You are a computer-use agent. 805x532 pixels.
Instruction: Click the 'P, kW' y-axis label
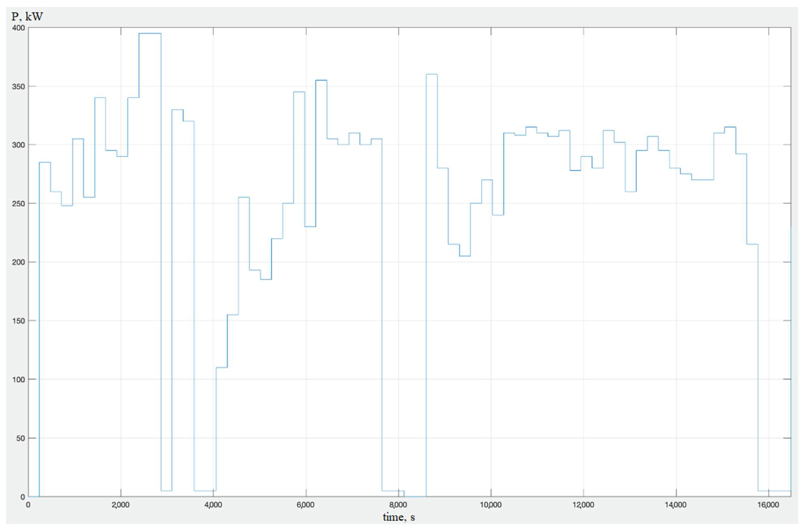click(27, 16)
